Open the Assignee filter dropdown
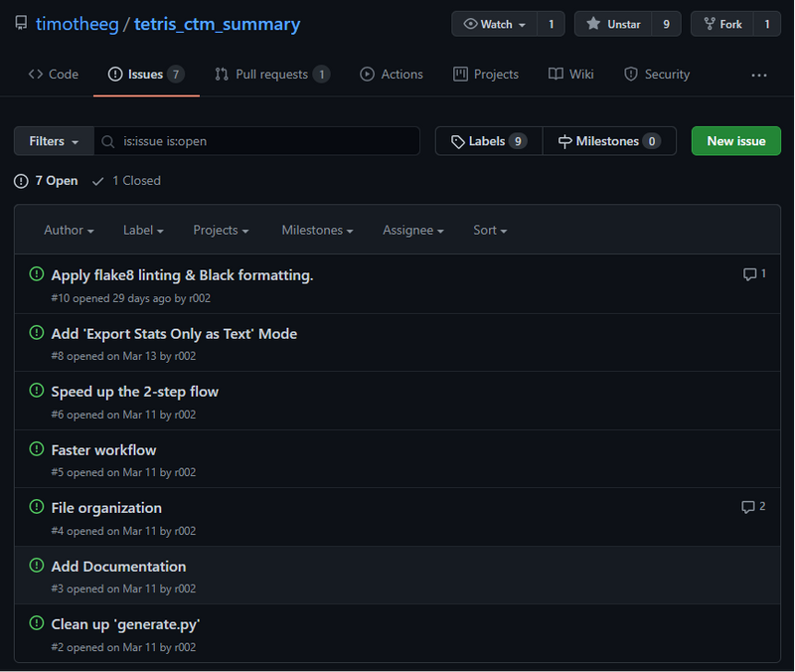This screenshot has height=672, width=795. click(x=413, y=231)
